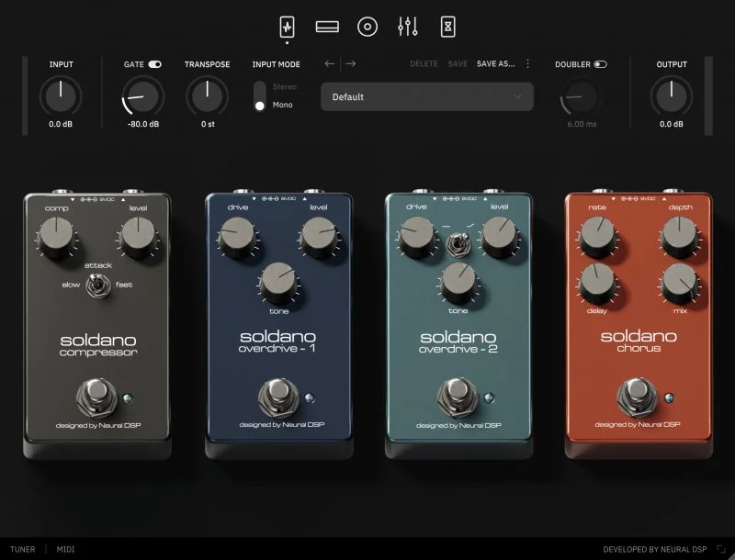This screenshot has height=560, width=735.
Task: Click the chorus depth knob
Action: point(679,236)
